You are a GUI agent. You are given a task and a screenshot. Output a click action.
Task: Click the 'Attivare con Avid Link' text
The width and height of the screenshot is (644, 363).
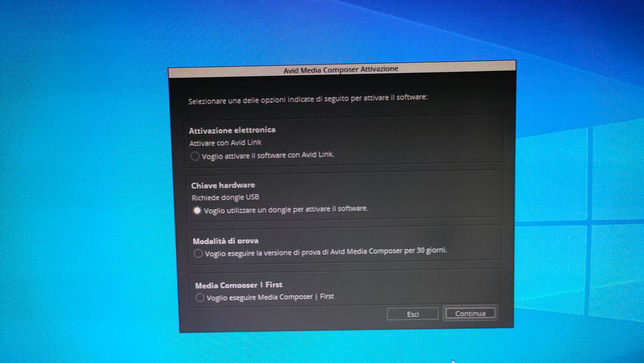tap(225, 143)
